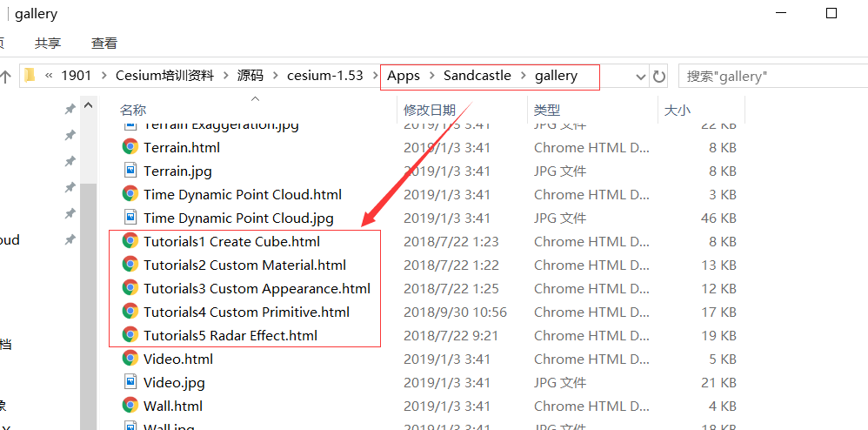868x430 pixels.
Task: Expand the chevron after Cesium培训资料 in the path
Action: [226, 76]
